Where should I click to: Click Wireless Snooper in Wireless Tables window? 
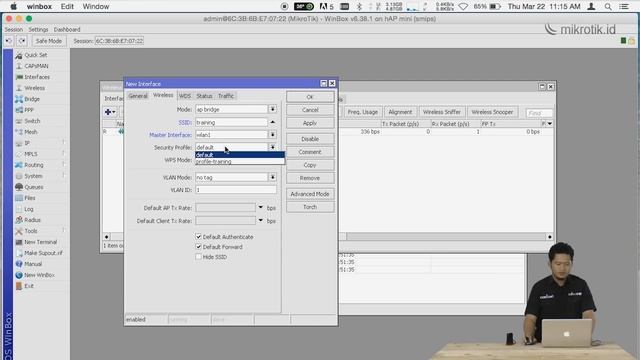(x=492, y=112)
